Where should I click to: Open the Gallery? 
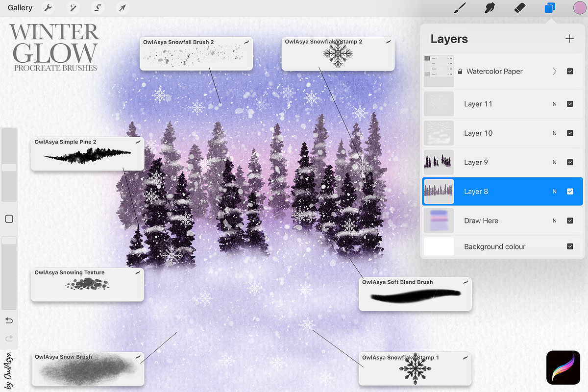(x=20, y=8)
